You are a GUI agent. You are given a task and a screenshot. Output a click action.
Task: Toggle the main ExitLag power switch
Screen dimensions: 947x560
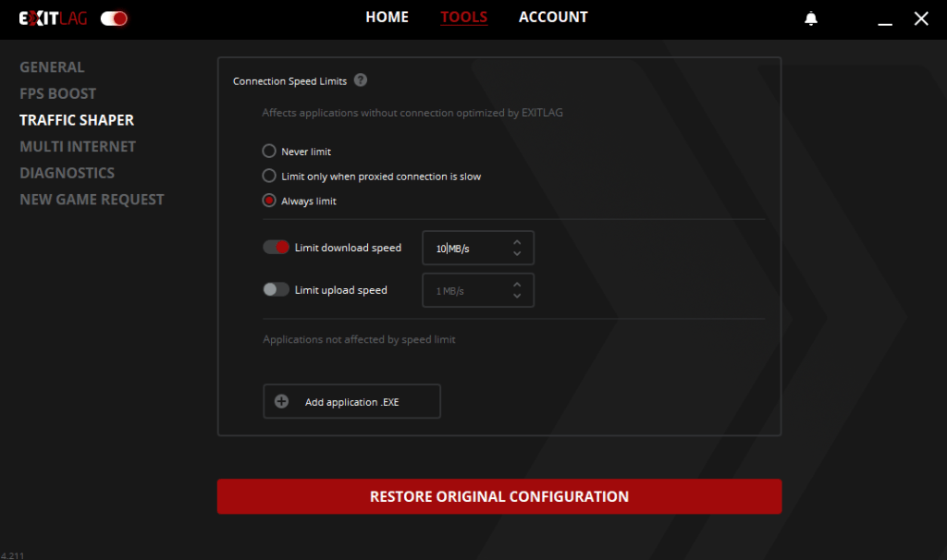coord(115,18)
